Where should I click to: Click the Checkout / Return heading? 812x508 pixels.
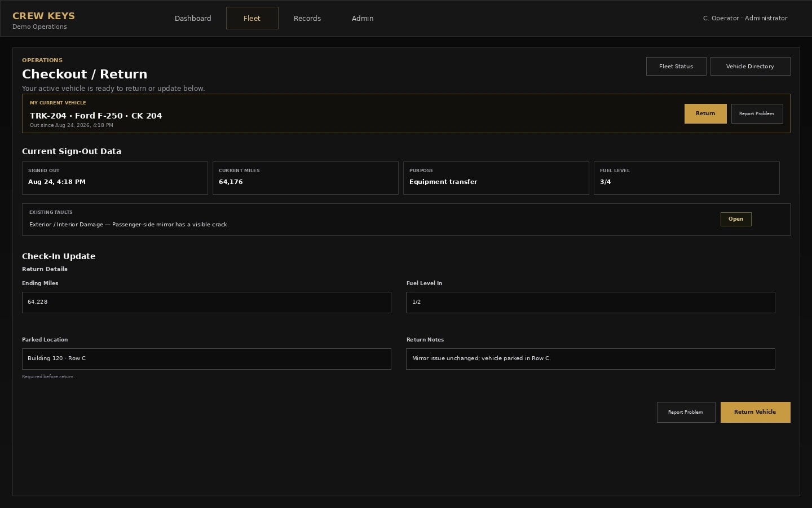click(x=85, y=74)
